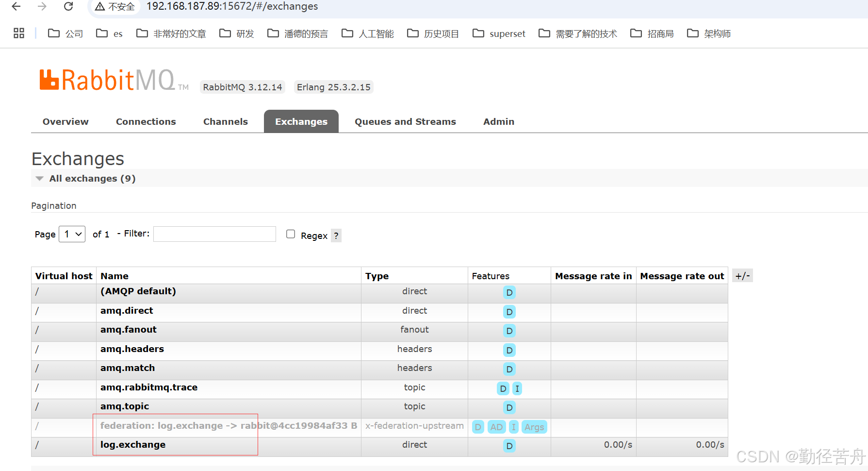Open the Page number dropdown

tap(72, 234)
